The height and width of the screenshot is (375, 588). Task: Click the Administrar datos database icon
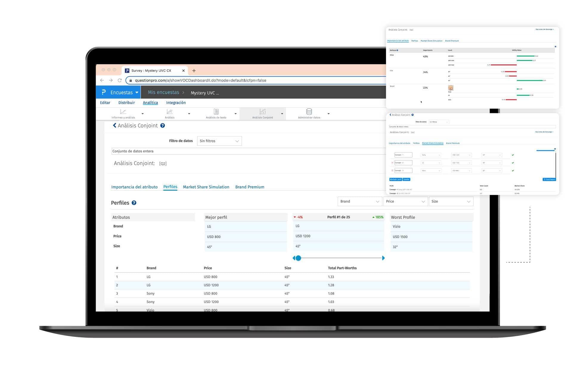[x=309, y=112]
